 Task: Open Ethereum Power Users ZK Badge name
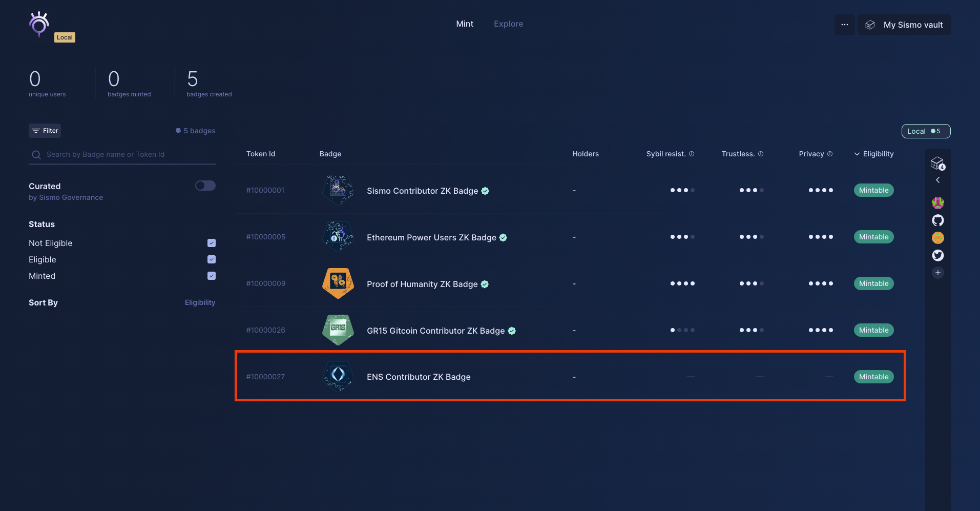coord(431,237)
